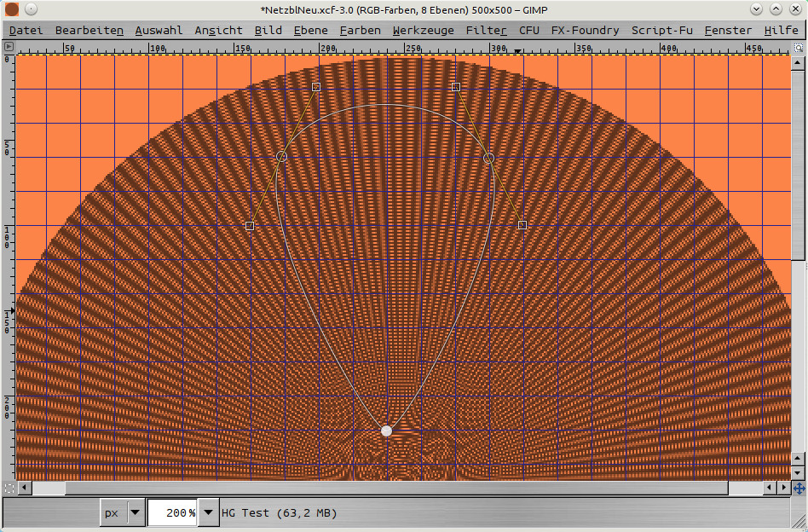Image resolution: width=808 pixels, height=532 pixels.
Task: Toggle the Quick Mask button
Action: tap(9, 489)
